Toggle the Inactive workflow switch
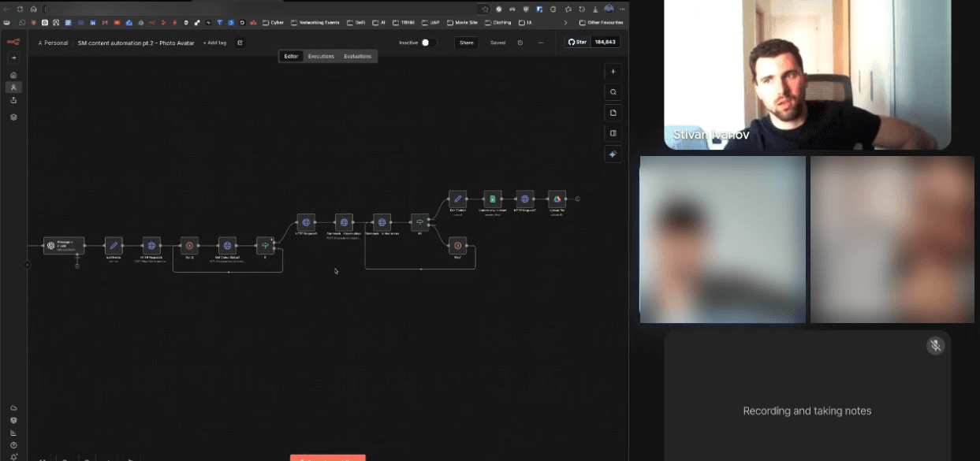The width and height of the screenshot is (980, 461). pos(428,43)
